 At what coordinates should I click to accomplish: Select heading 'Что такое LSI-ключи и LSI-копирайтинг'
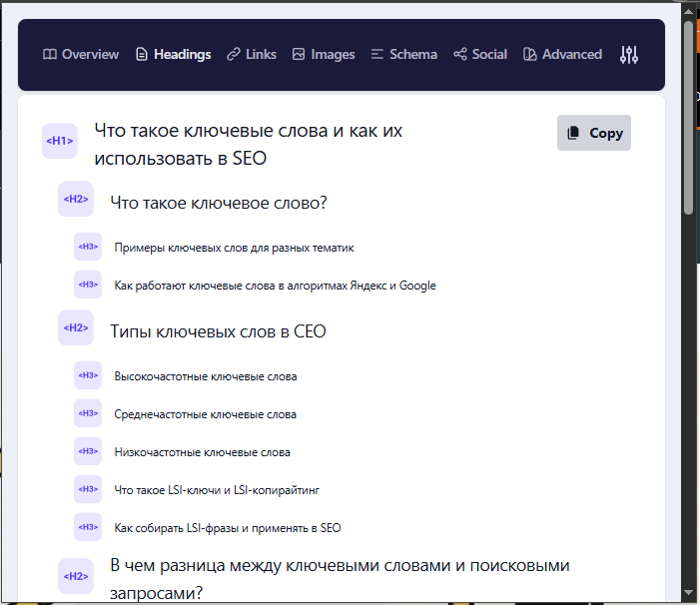click(x=217, y=490)
